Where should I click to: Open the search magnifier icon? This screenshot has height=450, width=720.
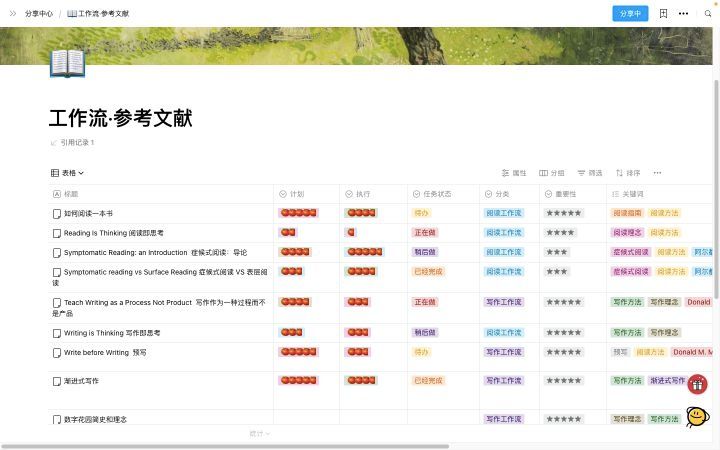(708, 13)
